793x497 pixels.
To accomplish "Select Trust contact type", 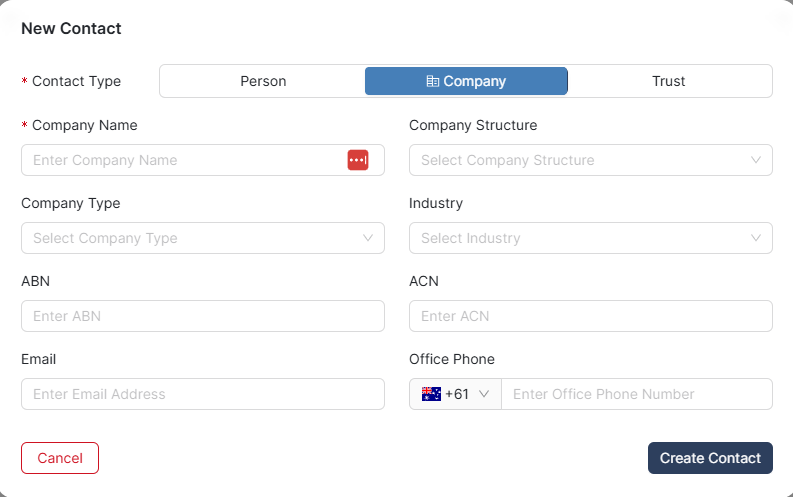I will [669, 81].
